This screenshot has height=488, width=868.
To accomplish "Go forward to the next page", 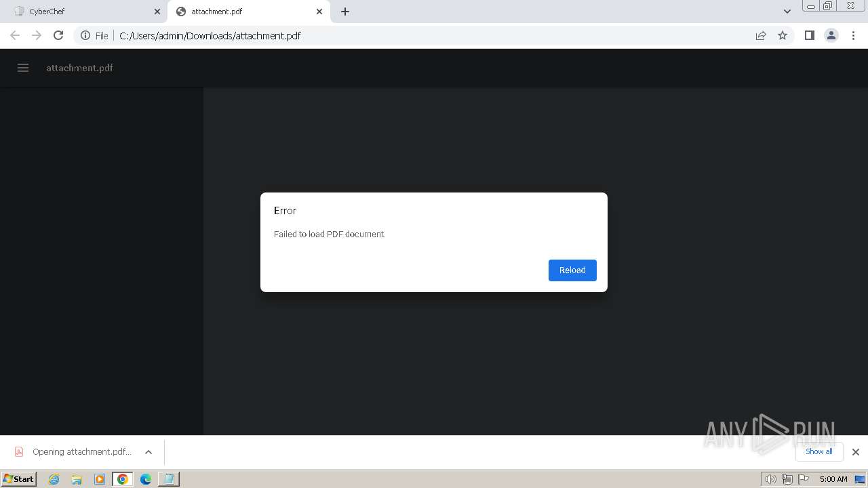I will 37,35.
